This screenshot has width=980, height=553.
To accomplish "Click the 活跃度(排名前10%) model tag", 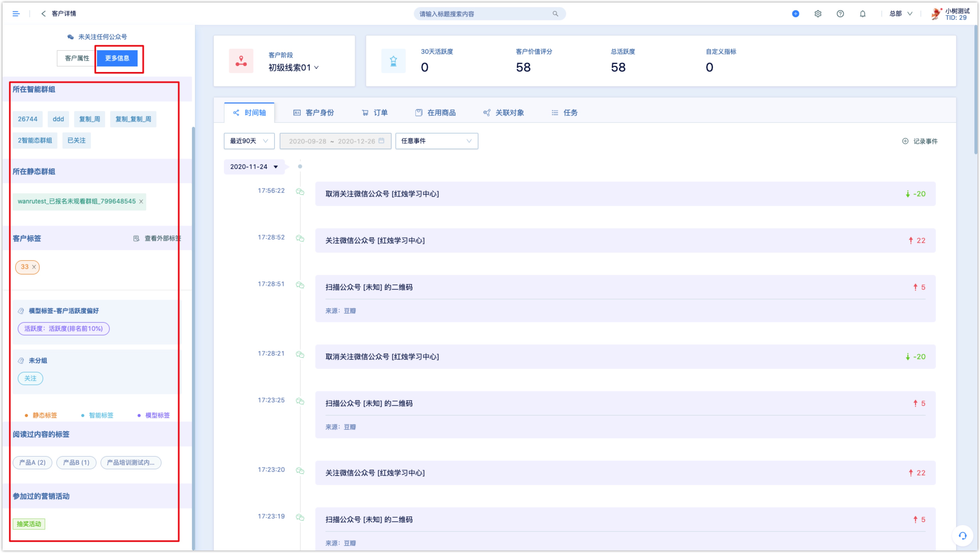I will [x=63, y=329].
